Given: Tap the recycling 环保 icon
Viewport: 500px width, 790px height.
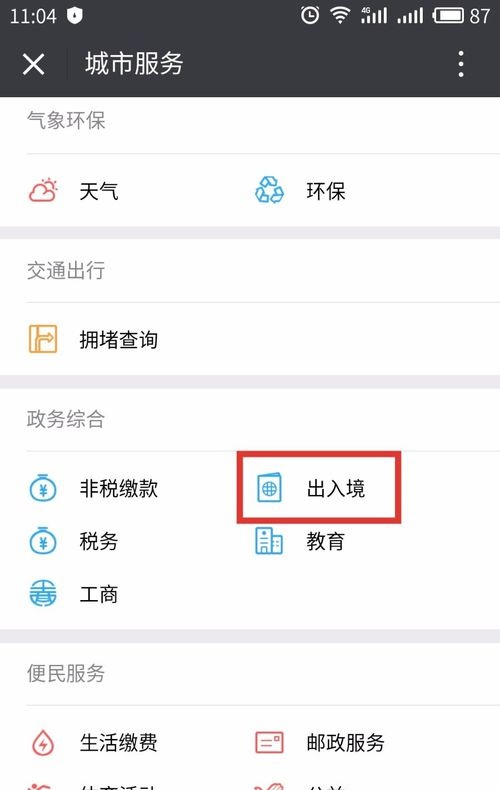Looking at the screenshot, I should pos(269,190).
